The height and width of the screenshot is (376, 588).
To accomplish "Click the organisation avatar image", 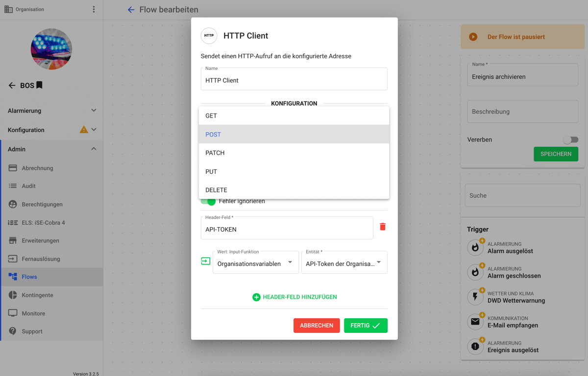I will point(51,49).
